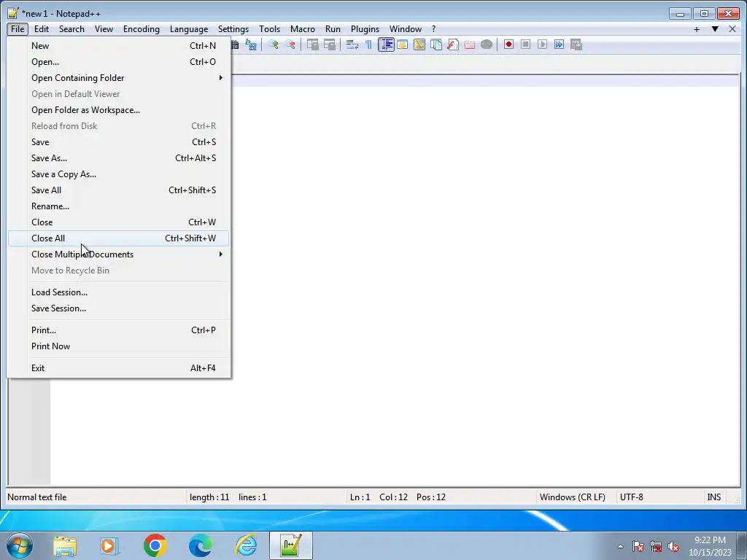The image size is (747, 560).
Task: Expand the Open Containing Folder submenu arrow
Action: (220, 77)
